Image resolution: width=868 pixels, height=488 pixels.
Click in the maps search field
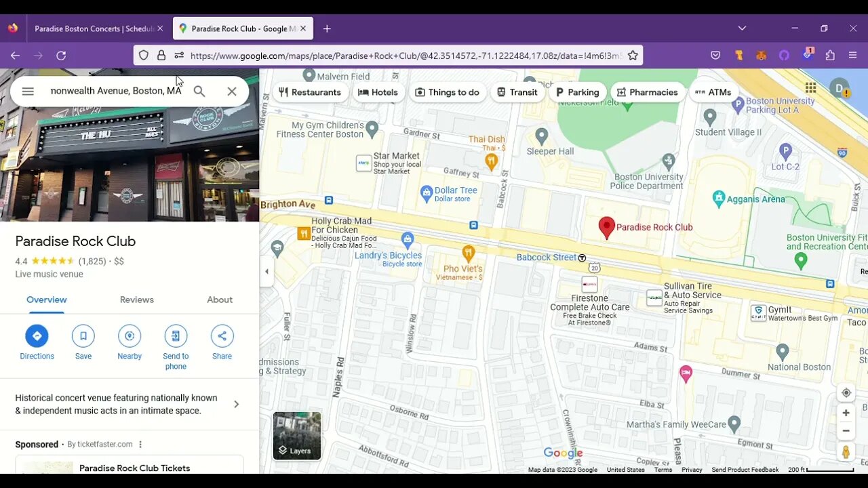pyautogui.click(x=117, y=91)
